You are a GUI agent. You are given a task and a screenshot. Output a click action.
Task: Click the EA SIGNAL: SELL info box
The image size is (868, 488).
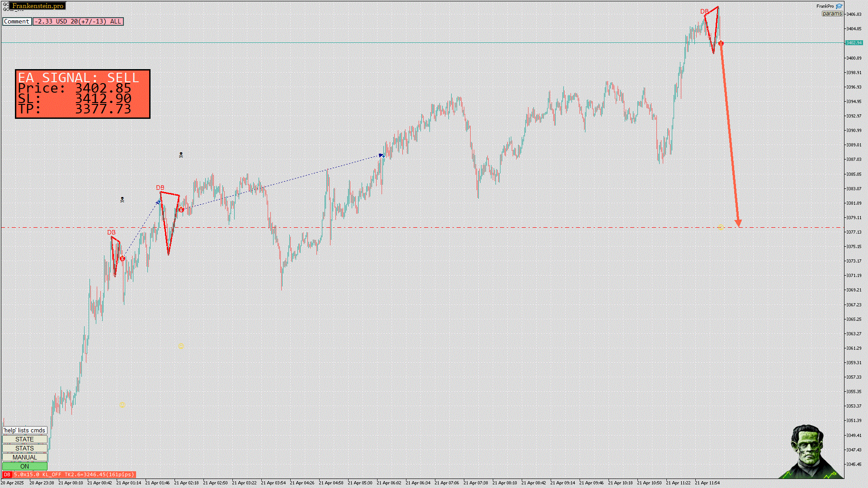coord(83,94)
